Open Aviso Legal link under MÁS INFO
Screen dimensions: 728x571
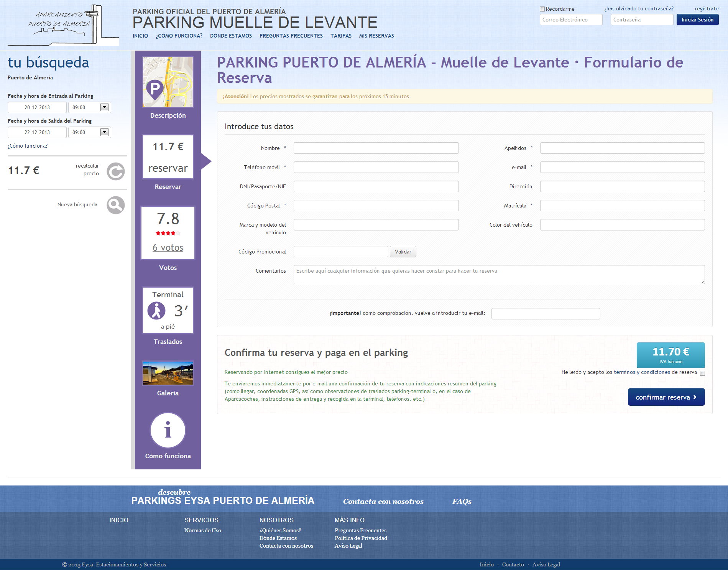(x=348, y=546)
